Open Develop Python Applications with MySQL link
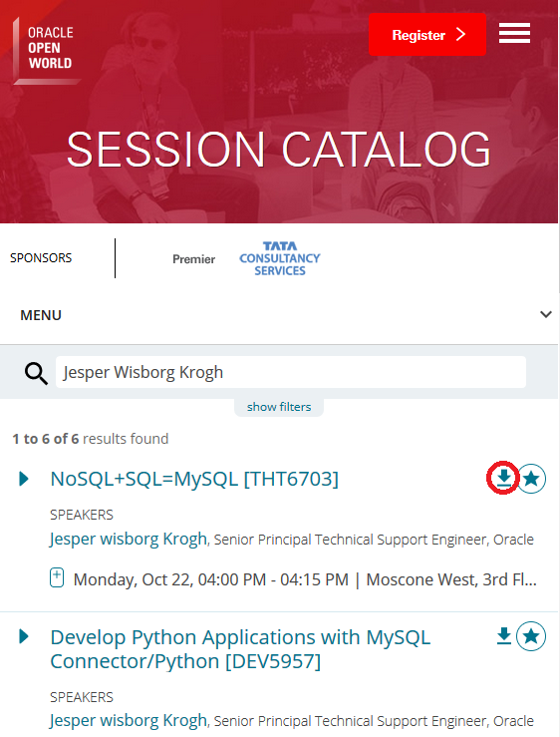This screenshot has height=737, width=560. pyautogui.click(x=240, y=649)
